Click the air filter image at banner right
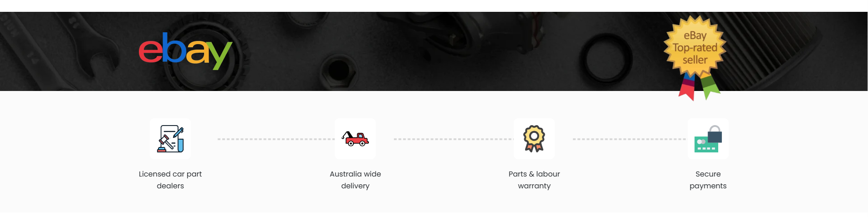This screenshot has width=868, height=217. pyautogui.click(x=797, y=51)
